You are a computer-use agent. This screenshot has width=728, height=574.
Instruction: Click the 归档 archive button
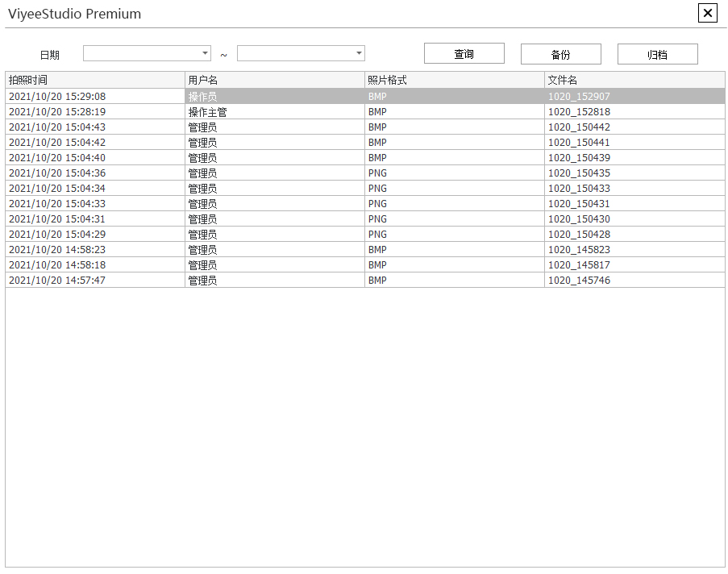pos(657,54)
